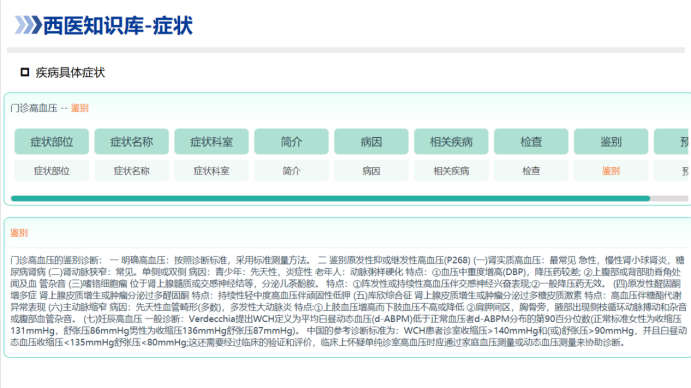
Task: Click the orange 鉴别 heading in the content panel
Action: pos(19,233)
